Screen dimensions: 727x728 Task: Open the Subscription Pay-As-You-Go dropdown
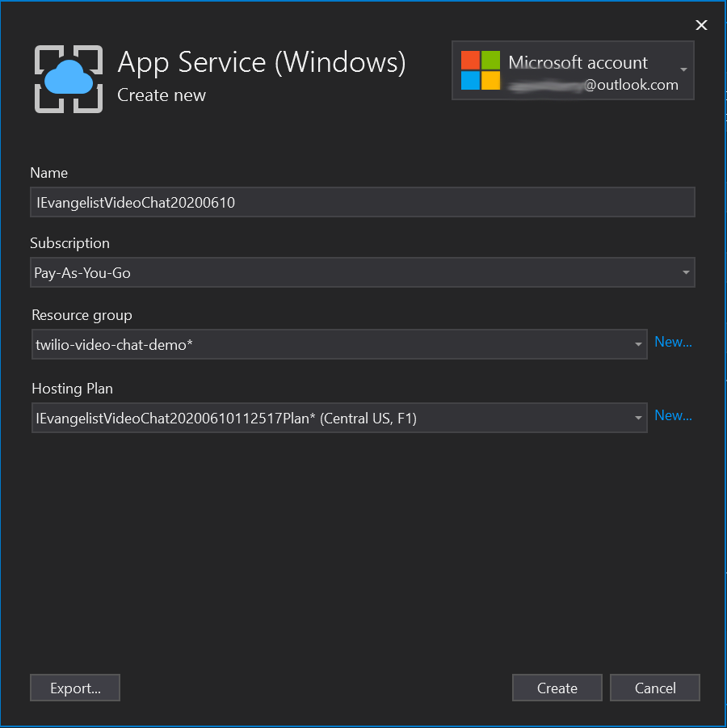point(363,272)
